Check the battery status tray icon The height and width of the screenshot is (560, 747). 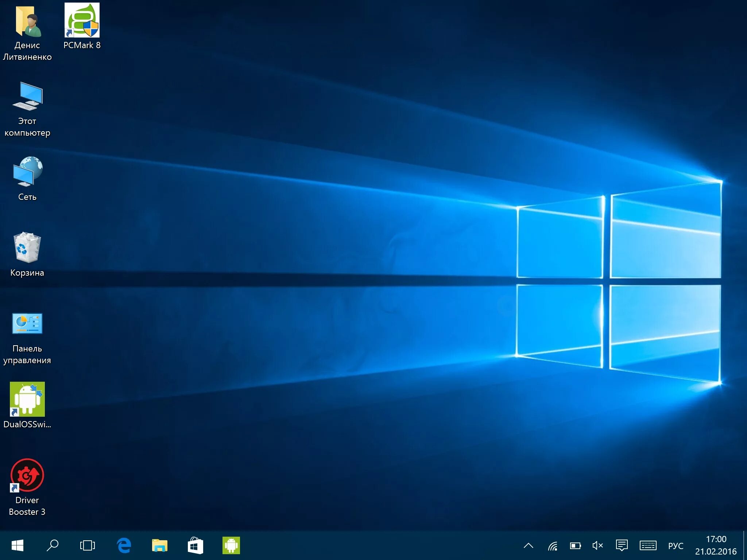576,546
